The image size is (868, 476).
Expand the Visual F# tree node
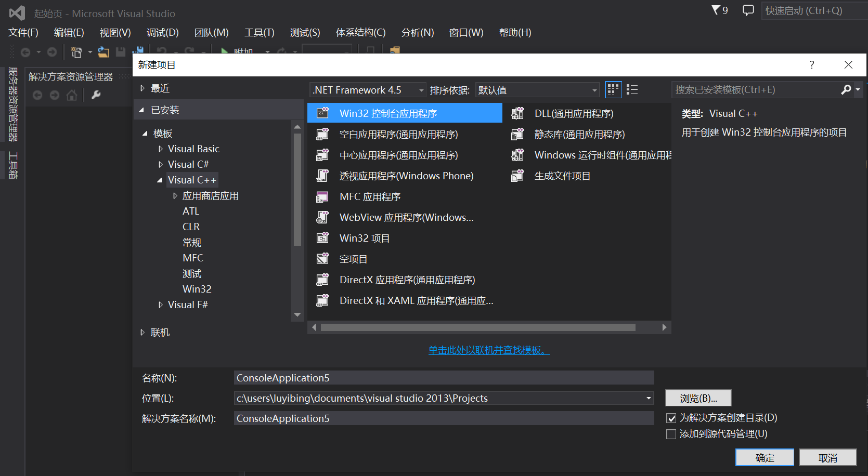pyautogui.click(x=161, y=305)
